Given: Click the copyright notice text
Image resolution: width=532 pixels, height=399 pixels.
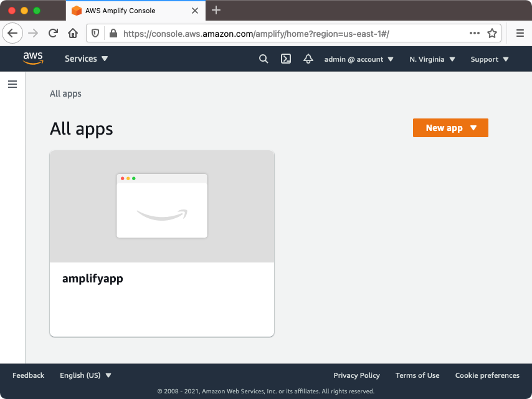Looking at the screenshot, I should tap(265, 391).
